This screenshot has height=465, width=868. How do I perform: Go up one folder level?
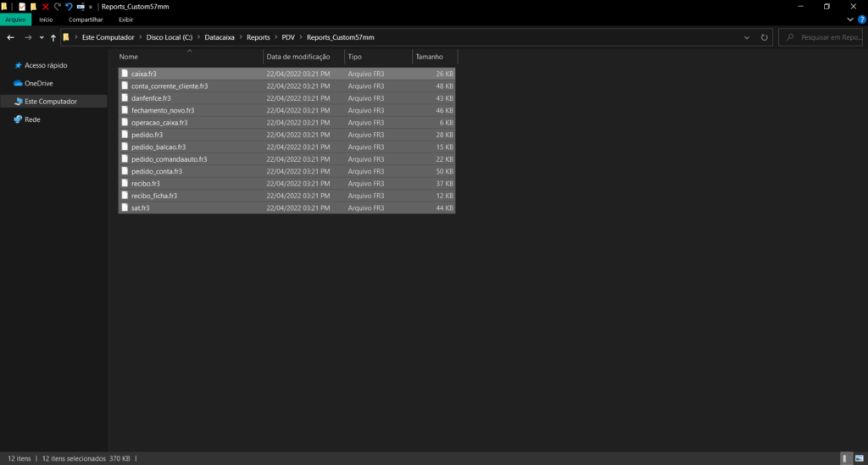click(53, 37)
